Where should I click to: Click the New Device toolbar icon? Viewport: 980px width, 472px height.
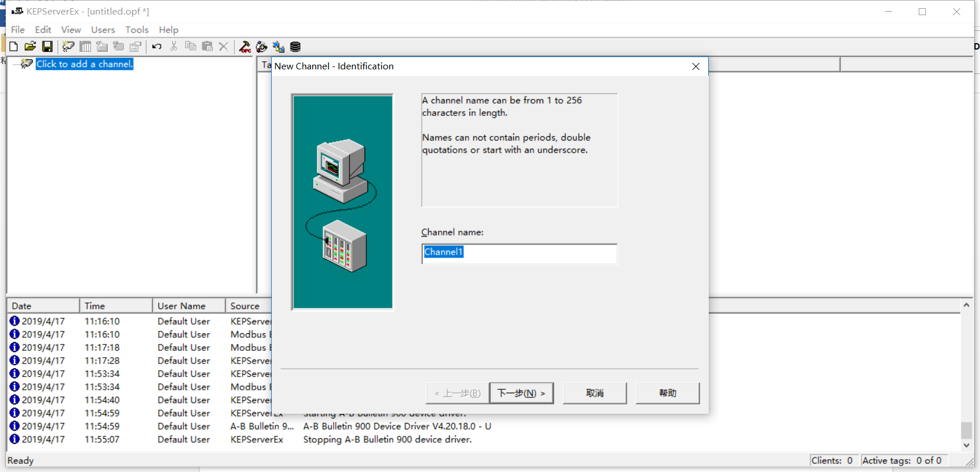click(85, 47)
